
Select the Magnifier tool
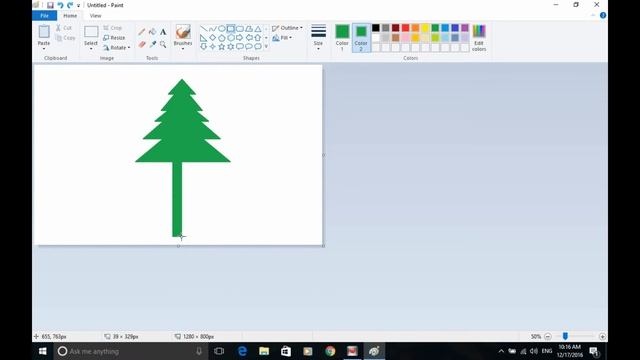(x=163, y=44)
